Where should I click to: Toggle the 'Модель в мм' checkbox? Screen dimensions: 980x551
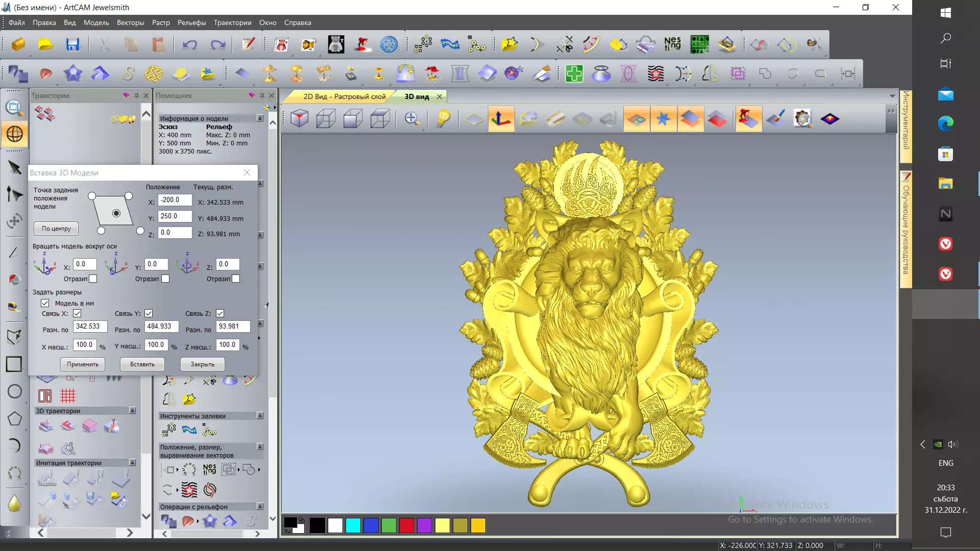click(45, 303)
